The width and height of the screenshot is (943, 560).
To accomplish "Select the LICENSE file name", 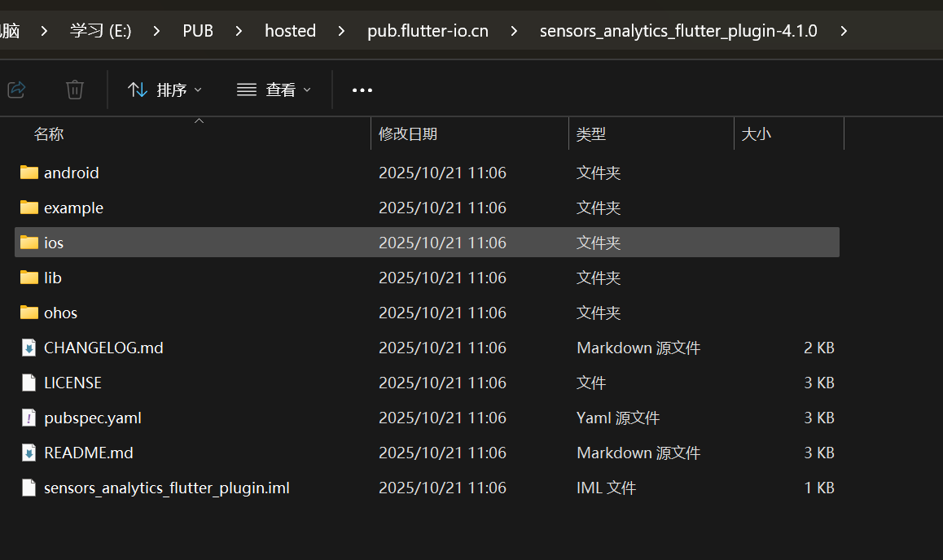I will (x=72, y=383).
